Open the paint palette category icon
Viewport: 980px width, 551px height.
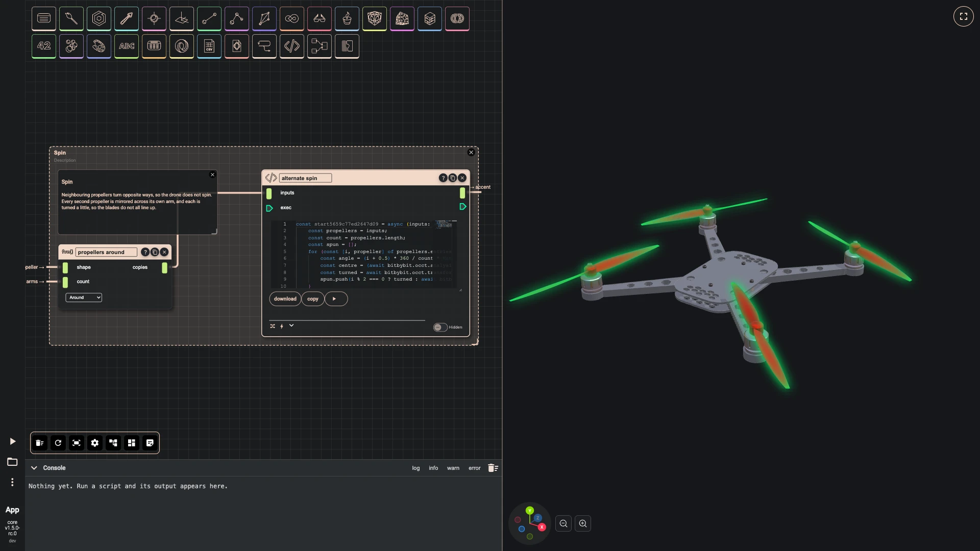[99, 46]
